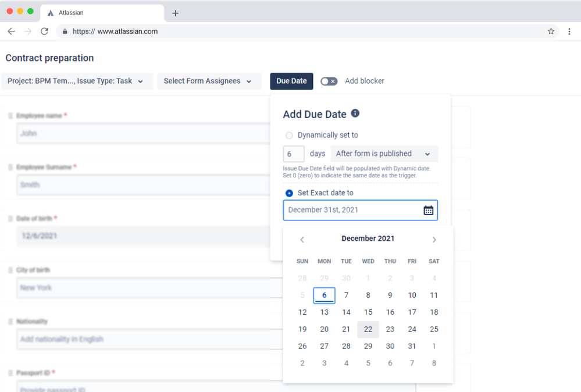This screenshot has height=392, width=581.
Task: Pick December 10 in calendar
Action: coord(412,295)
